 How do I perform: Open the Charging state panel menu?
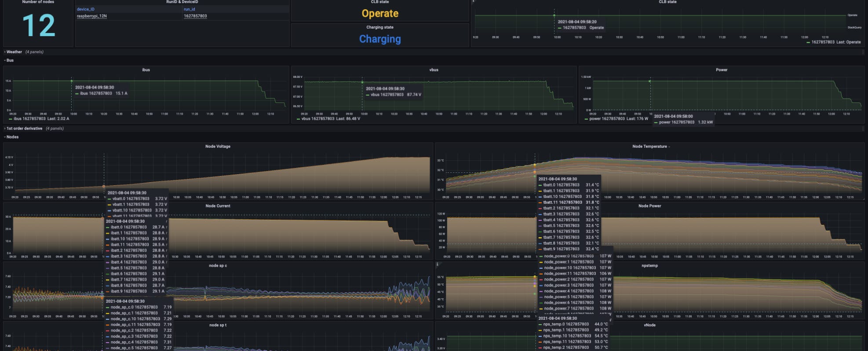pos(380,27)
